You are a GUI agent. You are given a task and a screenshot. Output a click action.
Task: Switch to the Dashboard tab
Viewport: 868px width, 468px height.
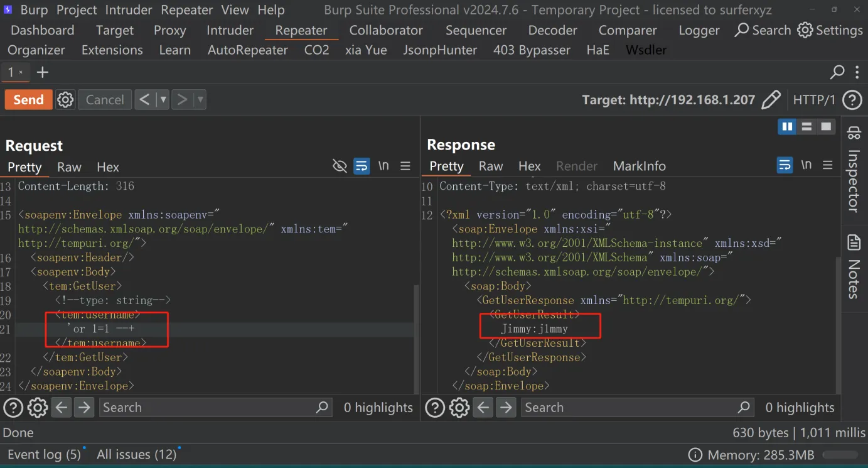click(43, 30)
